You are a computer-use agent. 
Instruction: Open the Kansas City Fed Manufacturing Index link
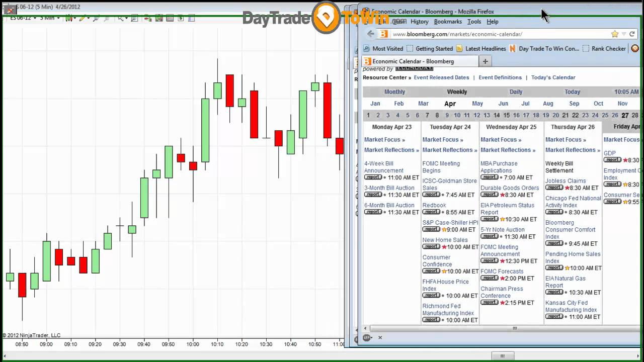571,306
